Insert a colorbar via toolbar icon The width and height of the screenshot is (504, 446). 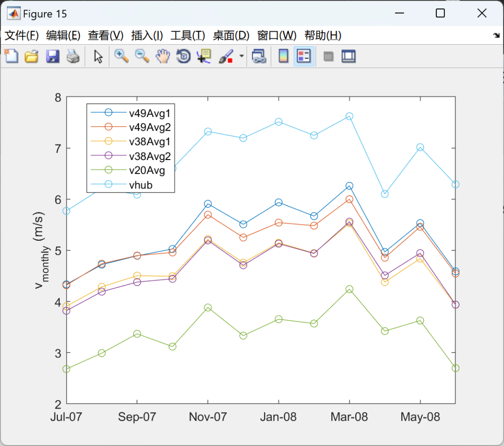pos(283,56)
